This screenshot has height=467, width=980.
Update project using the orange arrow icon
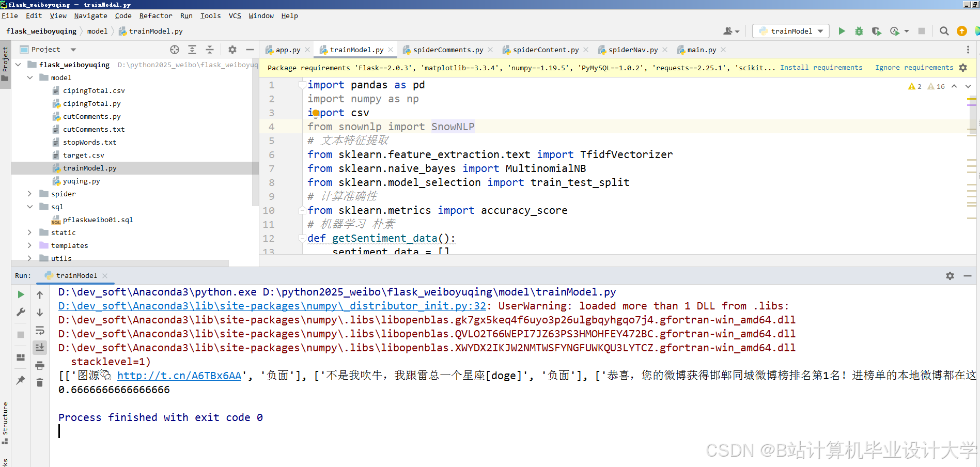[961, 31]
